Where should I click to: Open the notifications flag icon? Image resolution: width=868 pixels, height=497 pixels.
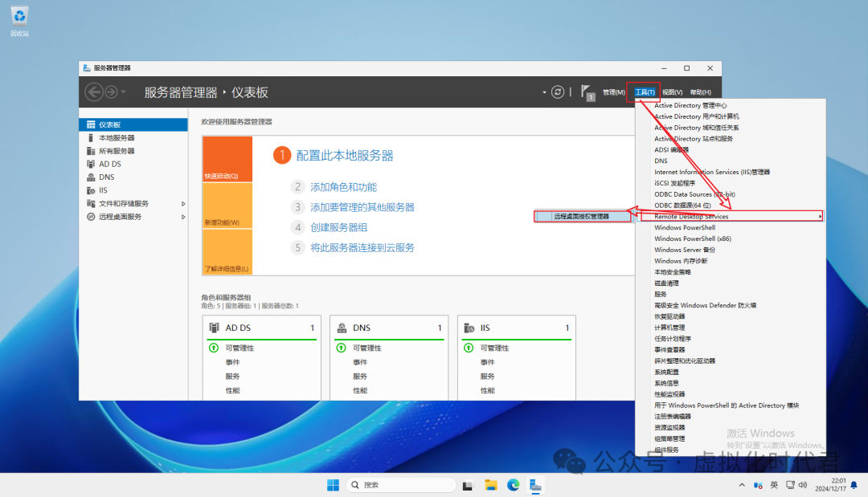tap(586, 92)
